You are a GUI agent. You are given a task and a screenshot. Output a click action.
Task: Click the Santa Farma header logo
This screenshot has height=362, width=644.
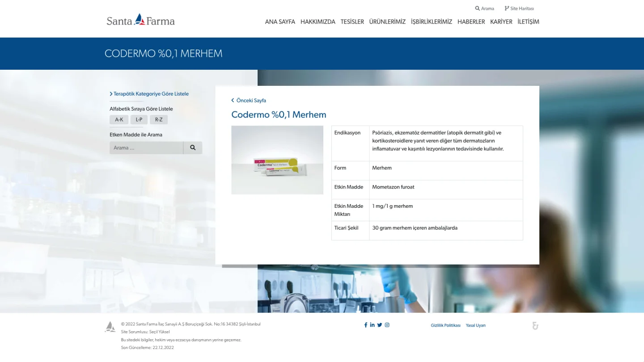tap(140, 20)
